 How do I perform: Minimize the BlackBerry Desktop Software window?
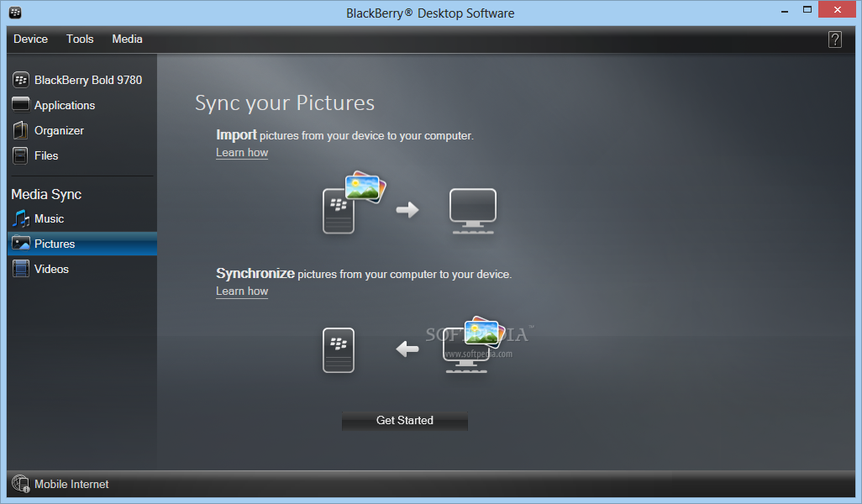(785, 10)
